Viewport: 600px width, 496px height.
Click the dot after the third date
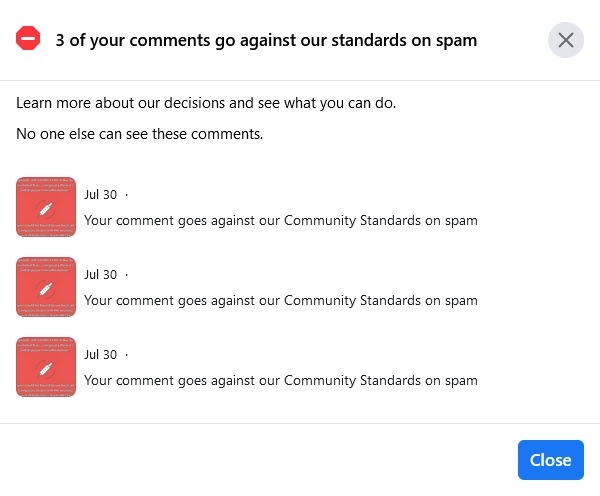tap(126, 354)
